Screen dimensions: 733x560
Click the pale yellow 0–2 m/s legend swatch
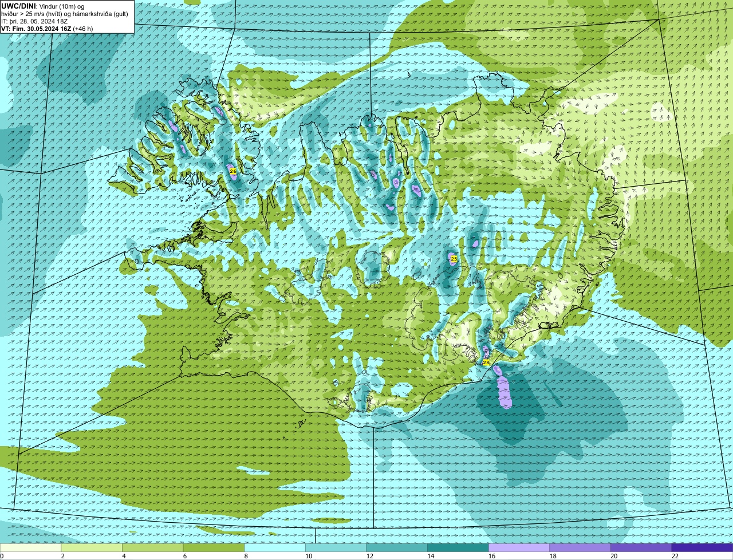[30, 547]
